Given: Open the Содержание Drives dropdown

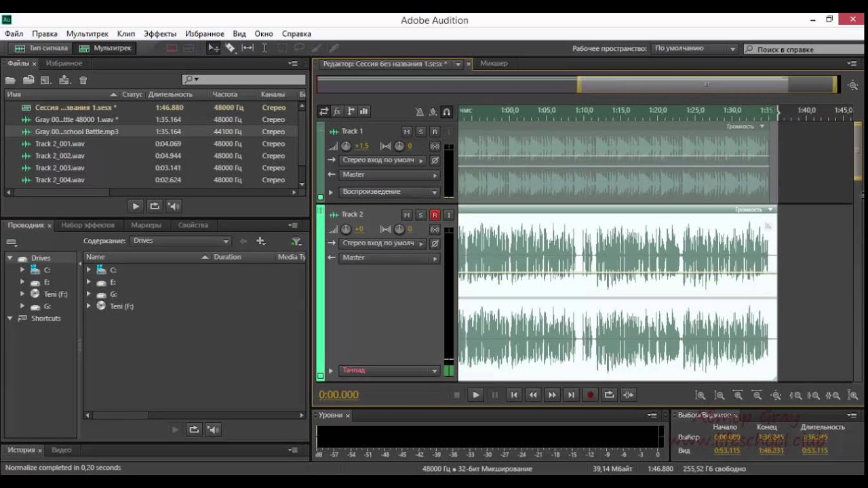Looking at the screenshot, I should tap(180, 241).
